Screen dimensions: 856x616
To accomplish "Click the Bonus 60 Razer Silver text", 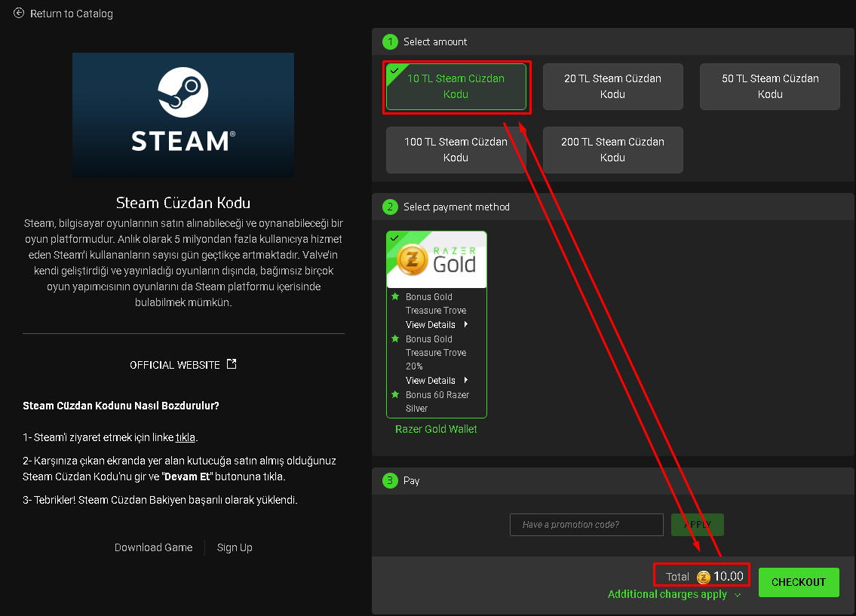I will [437, 402].
